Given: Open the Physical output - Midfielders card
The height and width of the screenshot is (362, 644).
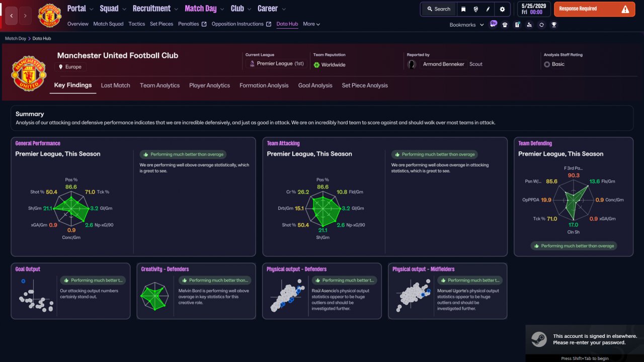Looking at the screenshot, I should pos(448,291).
